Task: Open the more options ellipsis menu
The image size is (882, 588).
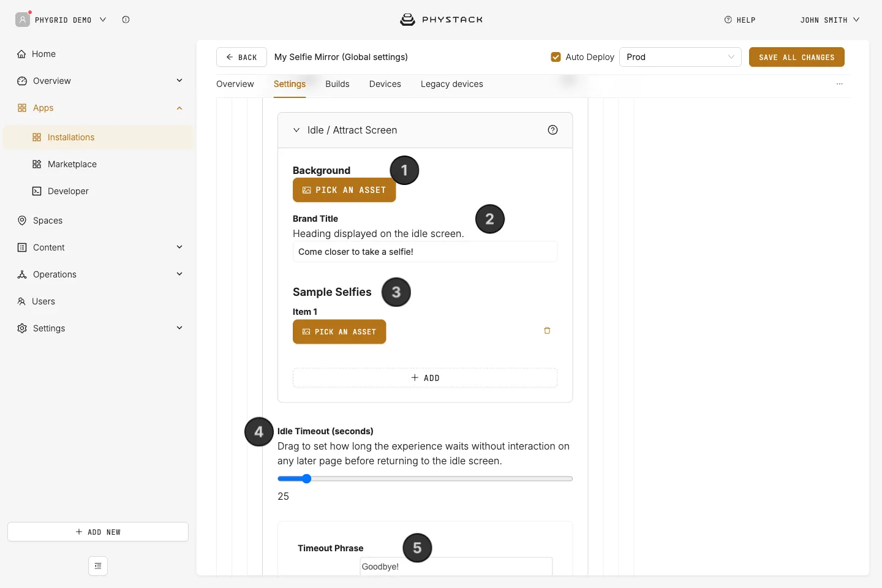Action: [x=840, y=84]
